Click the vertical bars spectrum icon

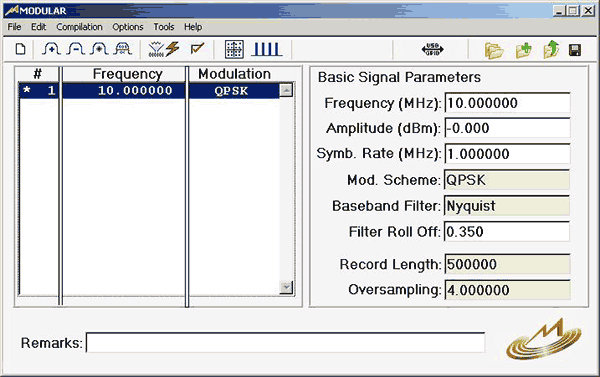[x=267, y=49]
